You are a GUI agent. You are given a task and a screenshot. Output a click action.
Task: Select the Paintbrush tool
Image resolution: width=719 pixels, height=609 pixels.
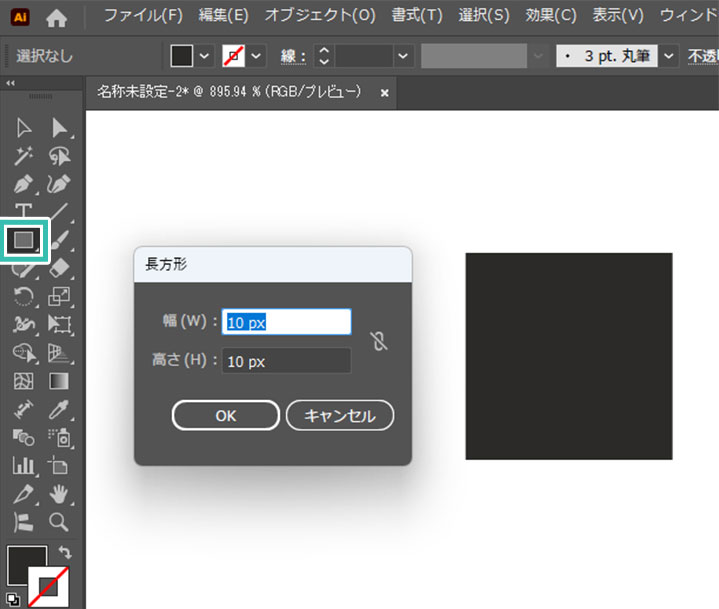tap(59, 240)
